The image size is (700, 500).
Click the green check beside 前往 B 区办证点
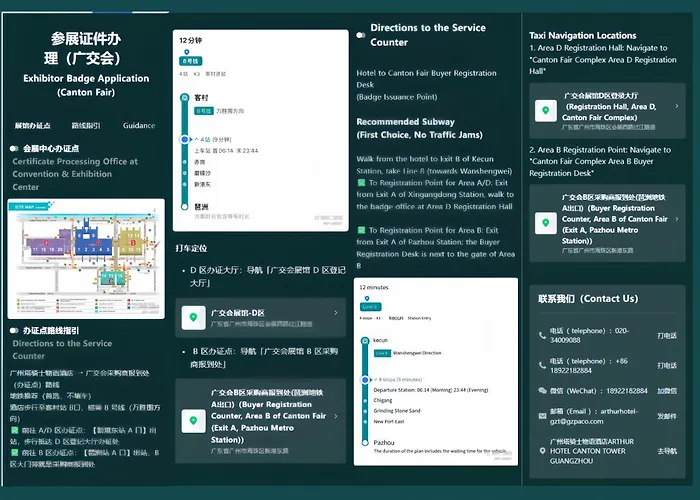point(14,453)
